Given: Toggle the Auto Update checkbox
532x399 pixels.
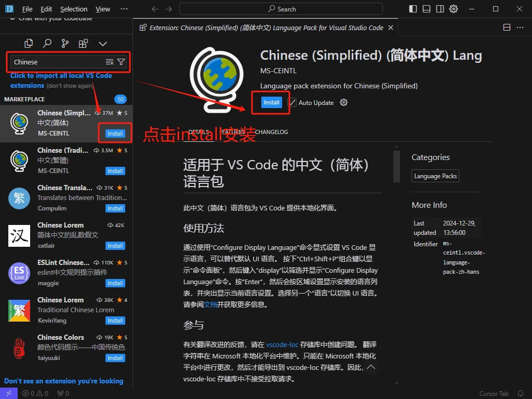Looking at the screenshot, I should pos(292,102).
